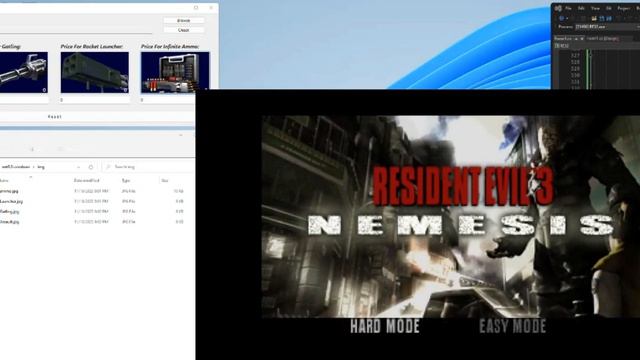Sort files by Date modified column
The height and width of the screenshot is (360, 640).
(x=87, y=180)
